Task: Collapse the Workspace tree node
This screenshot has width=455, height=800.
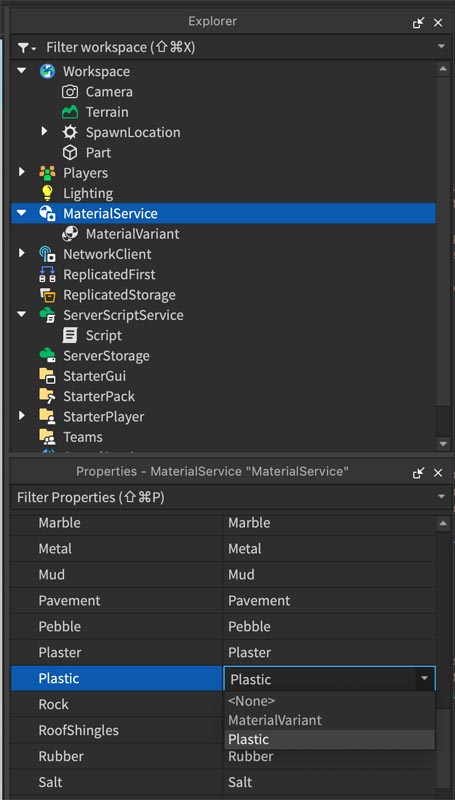Action: click(x=21, y=71)
